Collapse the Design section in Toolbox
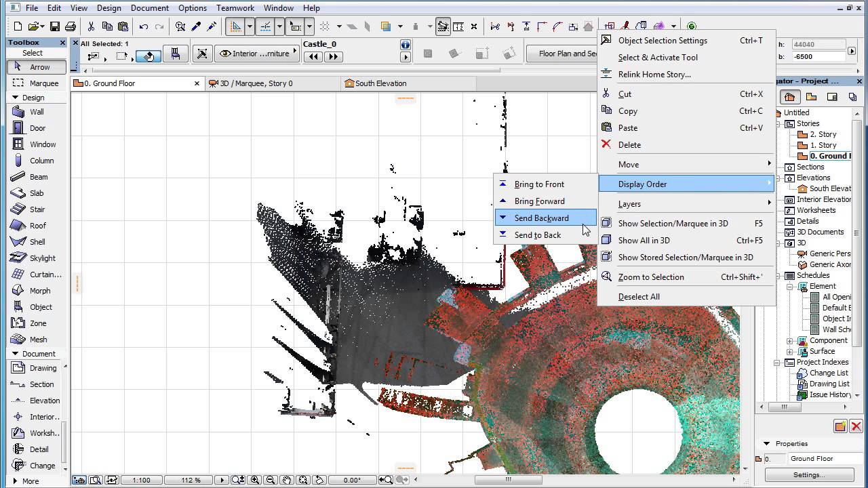This screenshot has width=868, height=488. (x=15, y=98)
